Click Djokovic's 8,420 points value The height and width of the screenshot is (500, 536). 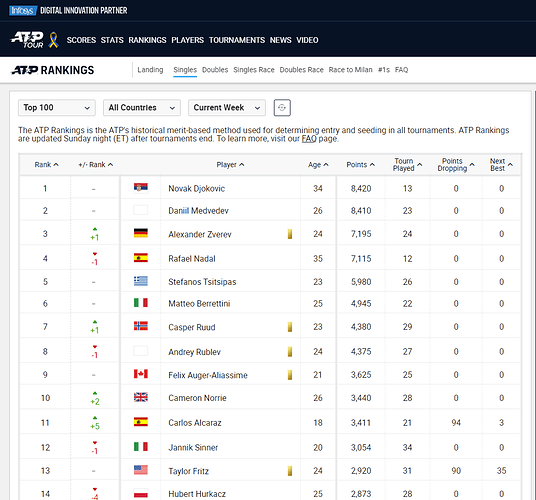361,189
